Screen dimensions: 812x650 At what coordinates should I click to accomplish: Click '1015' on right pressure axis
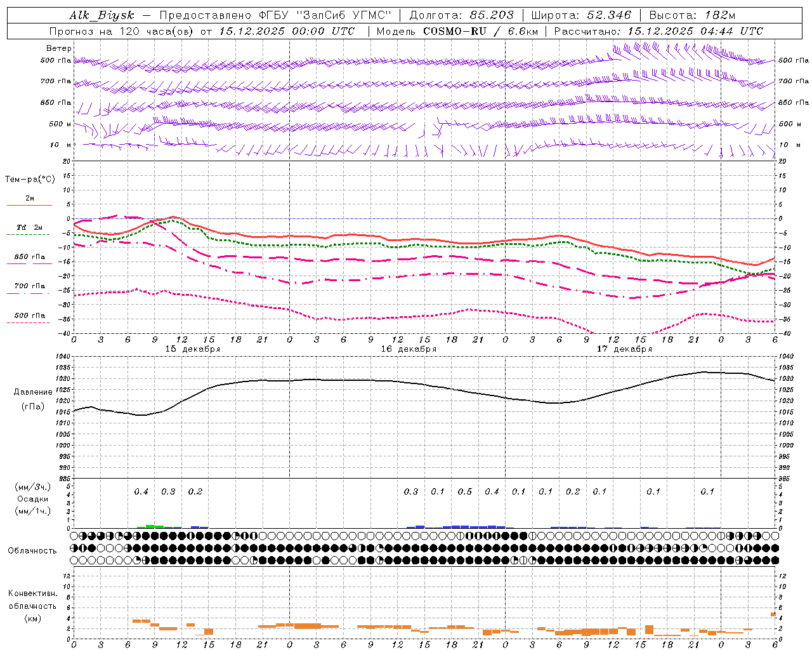click(x=786, y=412)
